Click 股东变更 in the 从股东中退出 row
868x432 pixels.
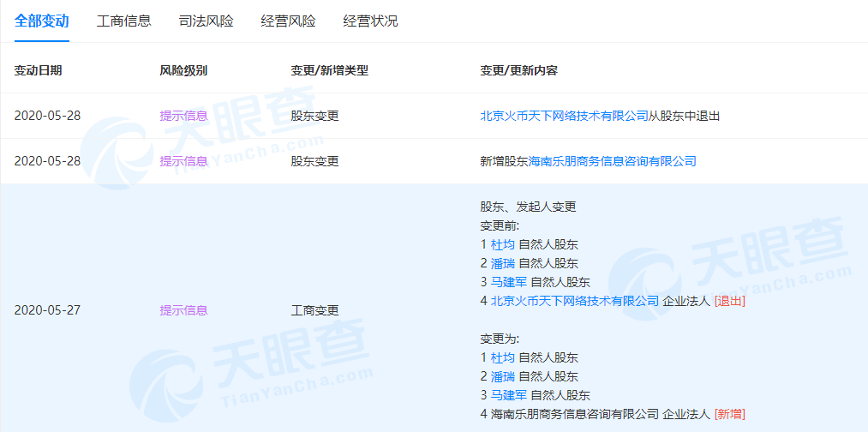point(314,117)
